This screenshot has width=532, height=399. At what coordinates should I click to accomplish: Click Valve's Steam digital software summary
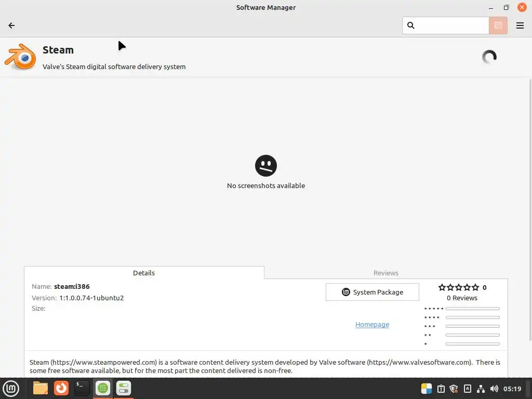114,67
